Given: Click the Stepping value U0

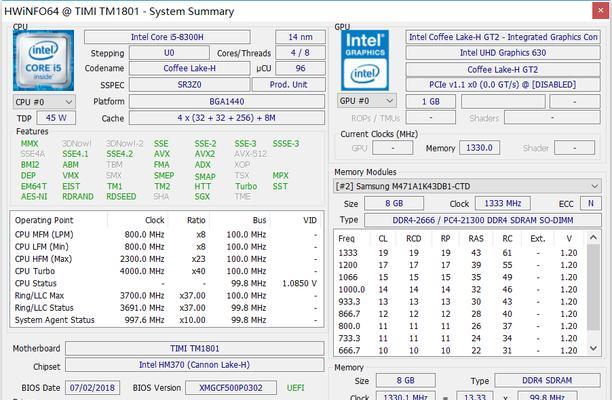Looking at the screenshot, I should click(169, 53).
